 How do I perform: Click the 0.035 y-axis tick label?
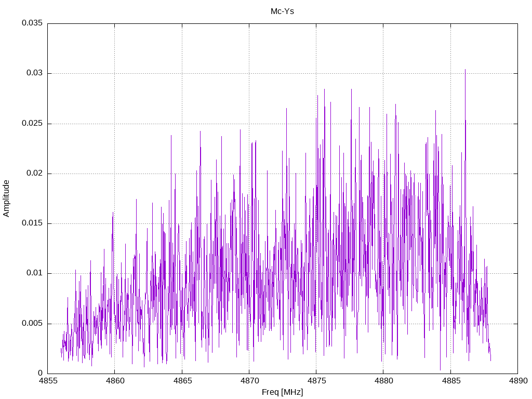point(32,23)
